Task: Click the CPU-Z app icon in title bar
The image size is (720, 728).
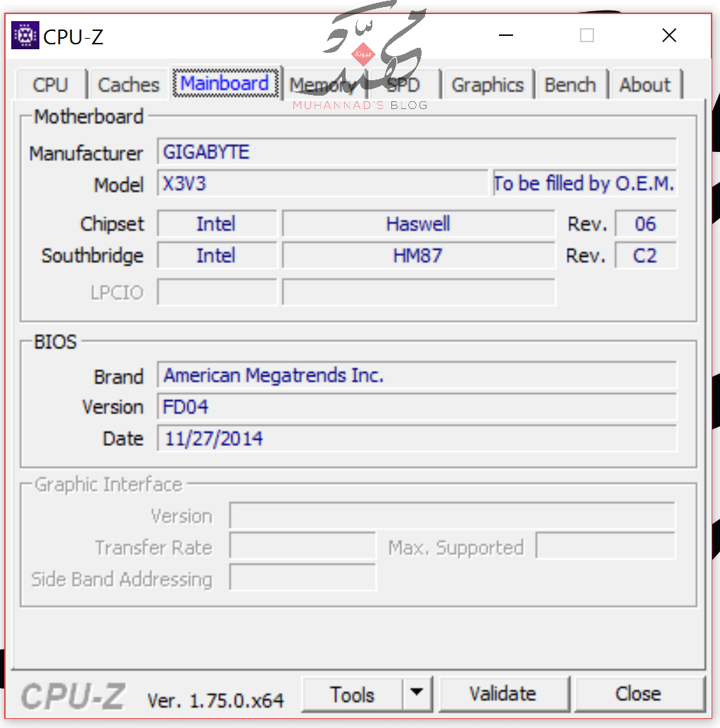Action: (x=25, y=35)
